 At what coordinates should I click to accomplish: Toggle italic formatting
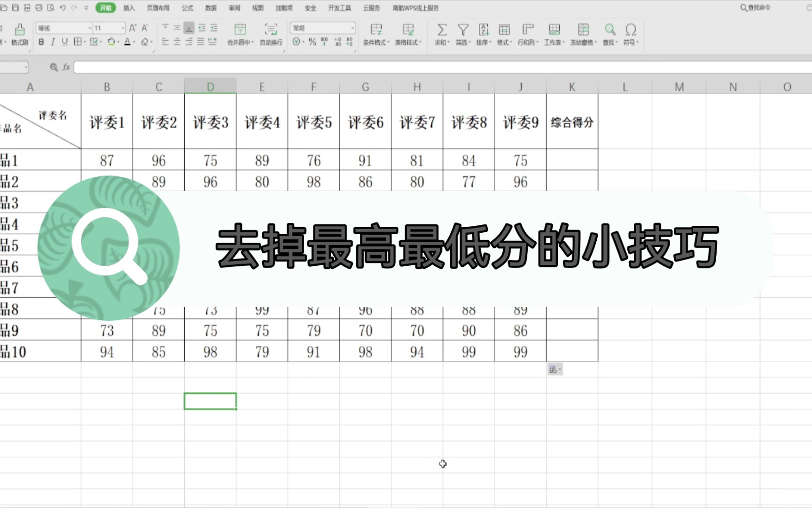point(53,42)
